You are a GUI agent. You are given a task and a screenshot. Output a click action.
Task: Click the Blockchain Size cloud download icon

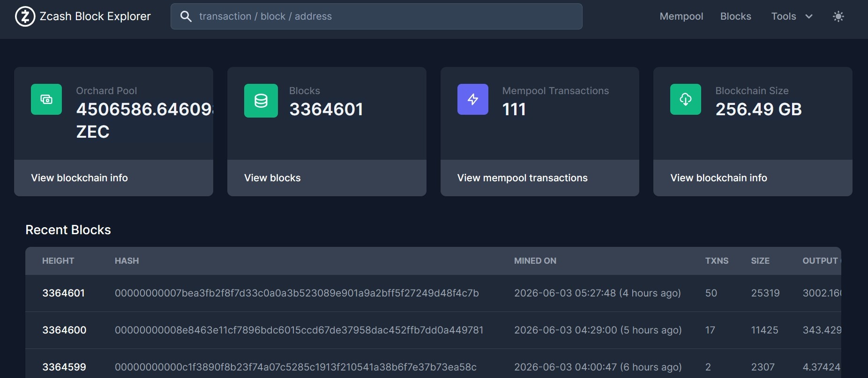[x=686, y=99]
